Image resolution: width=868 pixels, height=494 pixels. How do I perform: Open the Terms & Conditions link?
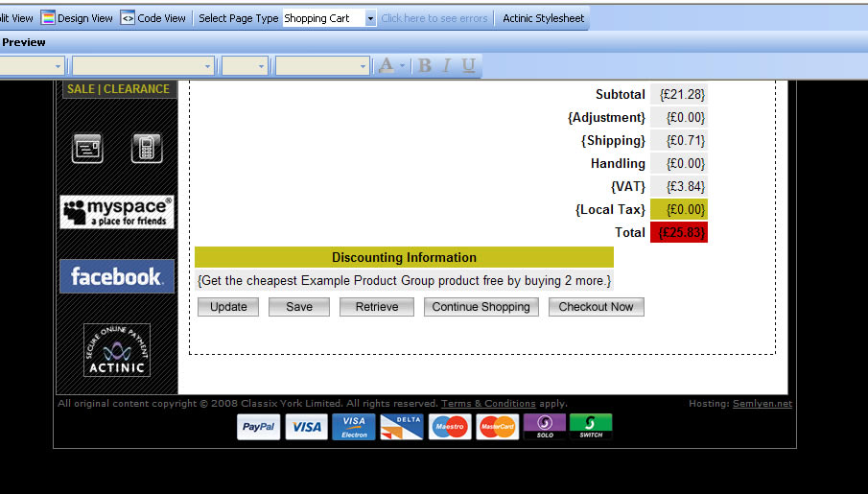pos(488,404)
